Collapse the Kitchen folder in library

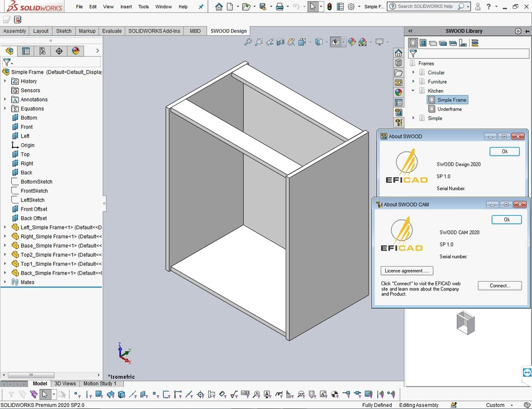pyautogui.click(x=413, y=90)
